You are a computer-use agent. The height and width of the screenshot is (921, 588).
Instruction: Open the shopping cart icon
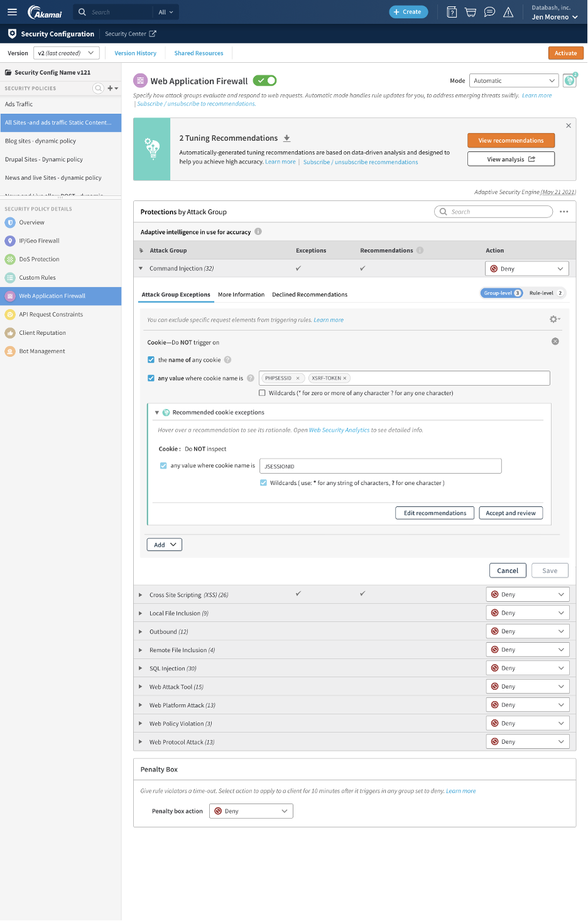coord(471,12)
